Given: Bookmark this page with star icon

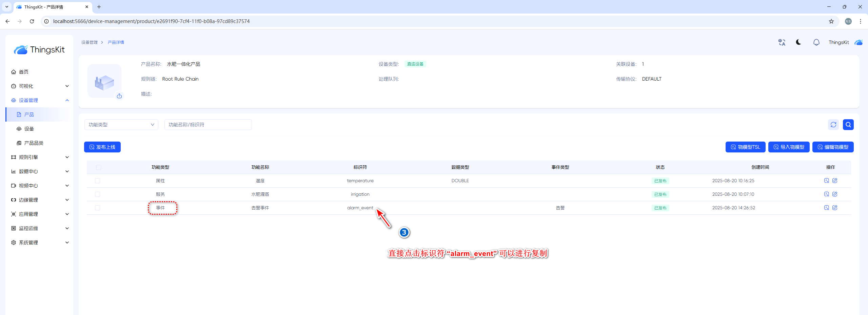Looking at the screenshot, I should point(831,21).
